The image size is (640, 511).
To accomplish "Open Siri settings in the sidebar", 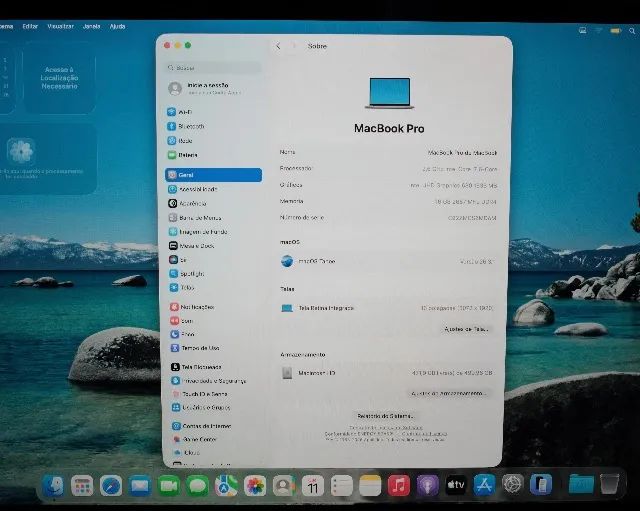I will (178, 260).
